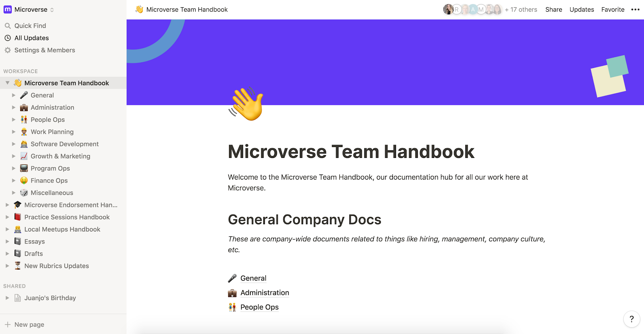Click the Finance Ops money-face icon
The height and width of the screenshot is (334, 644).
point(24,180)
